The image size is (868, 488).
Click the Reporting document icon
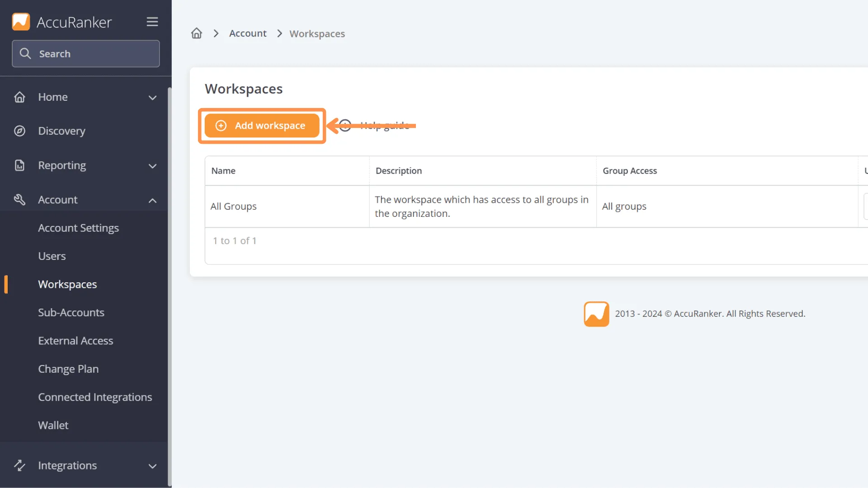(x=19, y=165)
